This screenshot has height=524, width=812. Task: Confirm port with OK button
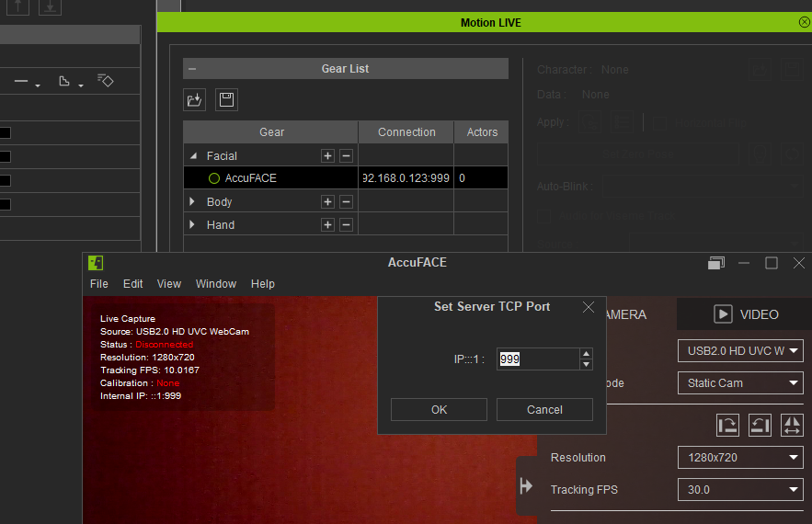pyautogui.click(x=439, y=410)
